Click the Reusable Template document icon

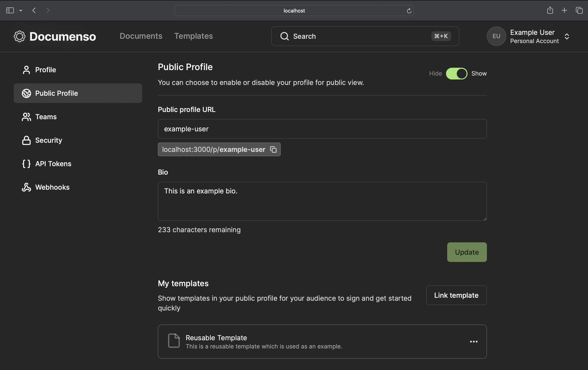tap(174, 340)
